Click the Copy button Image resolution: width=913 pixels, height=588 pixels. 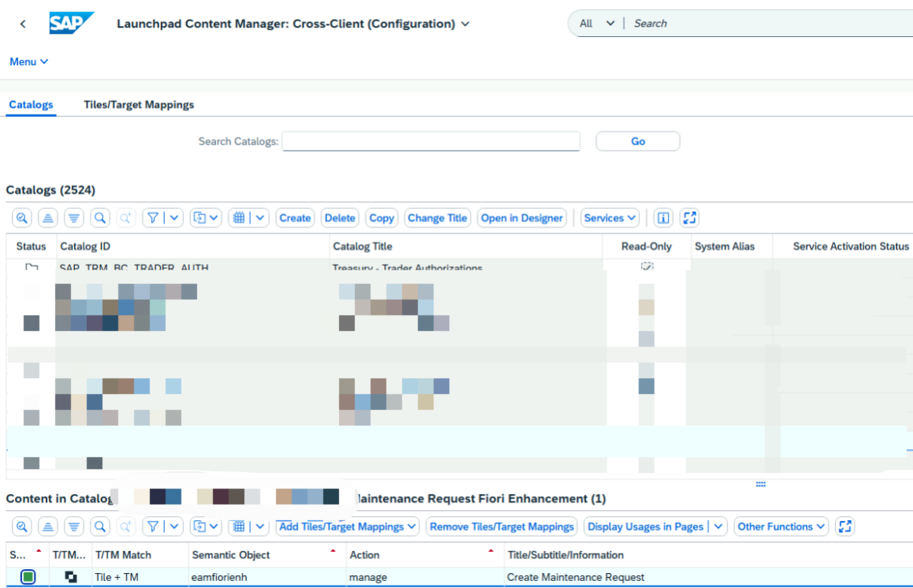[382, 218]
